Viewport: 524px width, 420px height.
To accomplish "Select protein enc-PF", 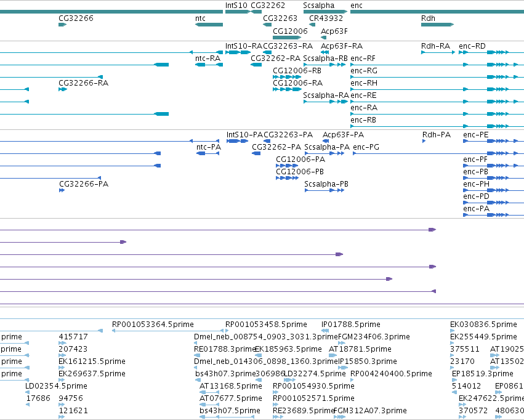I will click(494, 166).
